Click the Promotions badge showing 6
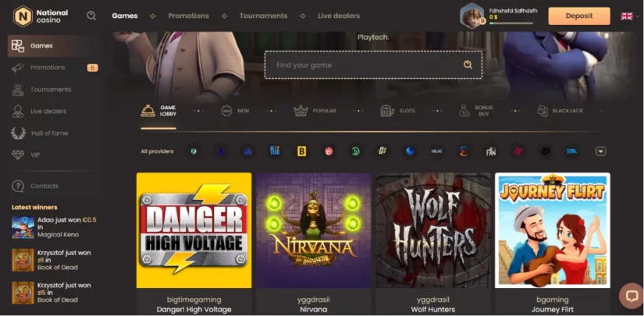 pos(92,68)
